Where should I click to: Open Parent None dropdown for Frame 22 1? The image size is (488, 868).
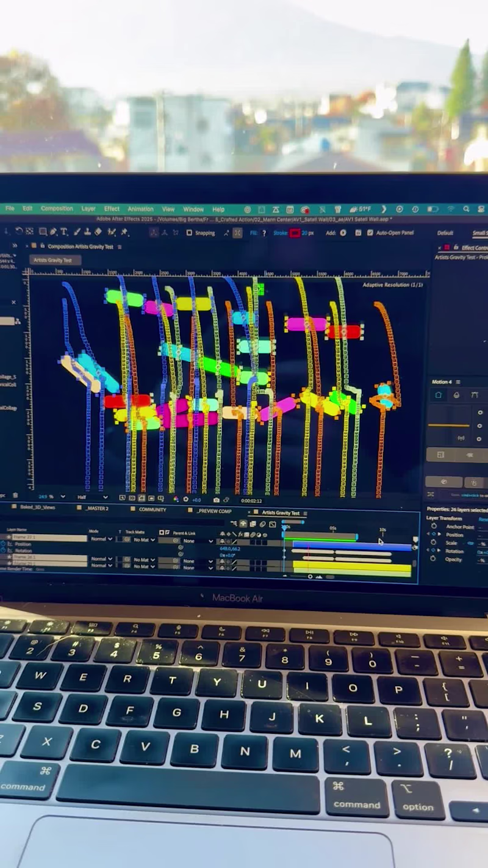click(198, 541)
